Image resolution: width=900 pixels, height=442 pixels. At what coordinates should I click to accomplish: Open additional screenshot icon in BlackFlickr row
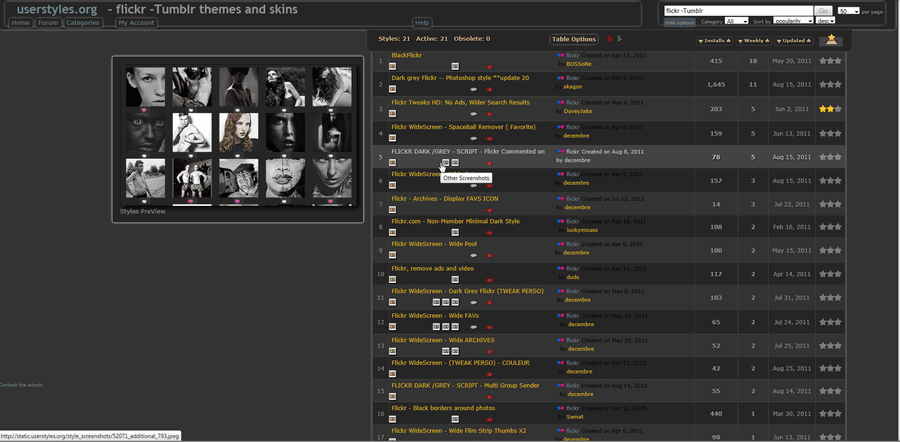455,66
